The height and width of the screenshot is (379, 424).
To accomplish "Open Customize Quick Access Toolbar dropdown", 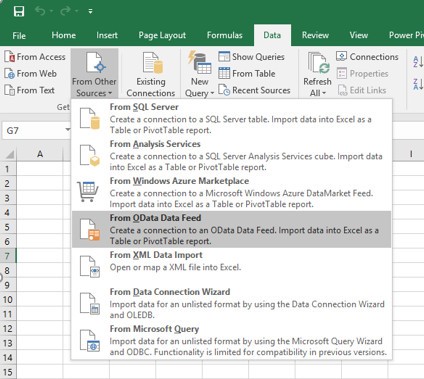I will point(90,11).
